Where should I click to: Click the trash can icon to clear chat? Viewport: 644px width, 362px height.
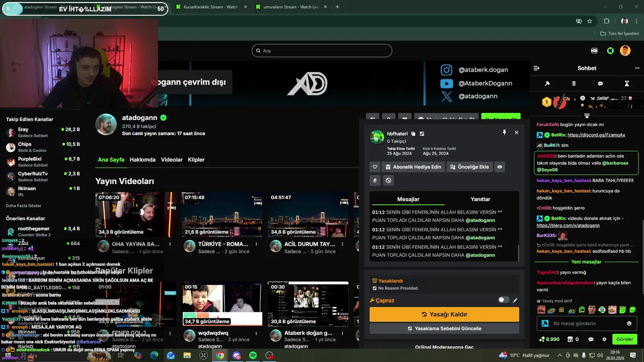tap(574, 83)
